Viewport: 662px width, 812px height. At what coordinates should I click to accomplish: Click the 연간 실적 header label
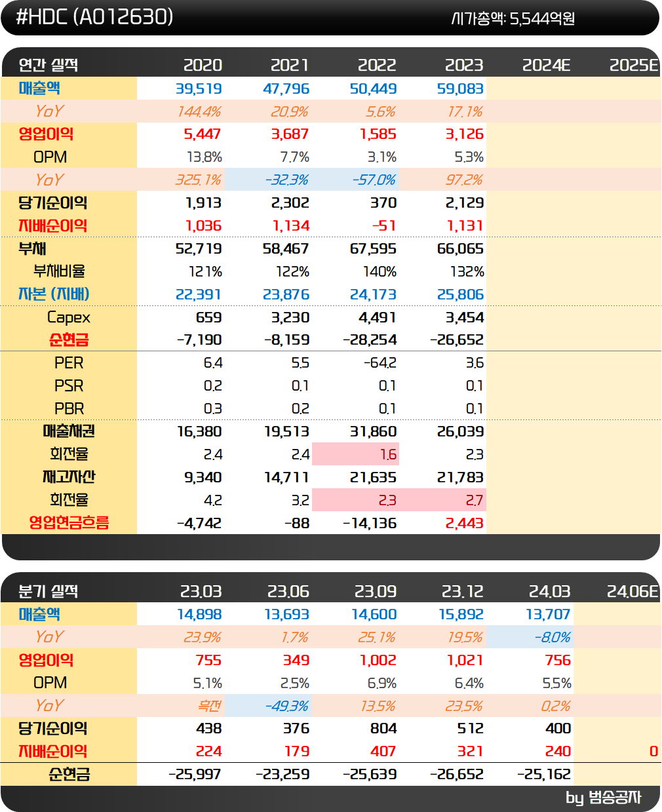point(49,65)
